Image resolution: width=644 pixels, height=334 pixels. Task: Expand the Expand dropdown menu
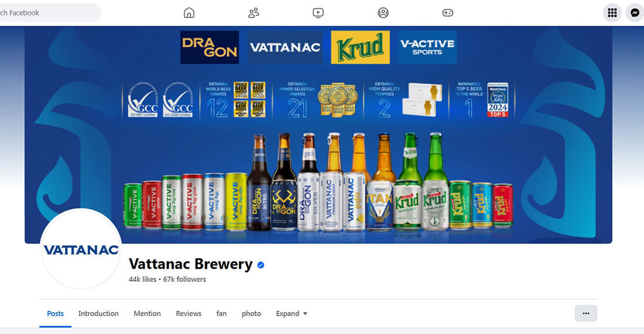coord(292,313)
